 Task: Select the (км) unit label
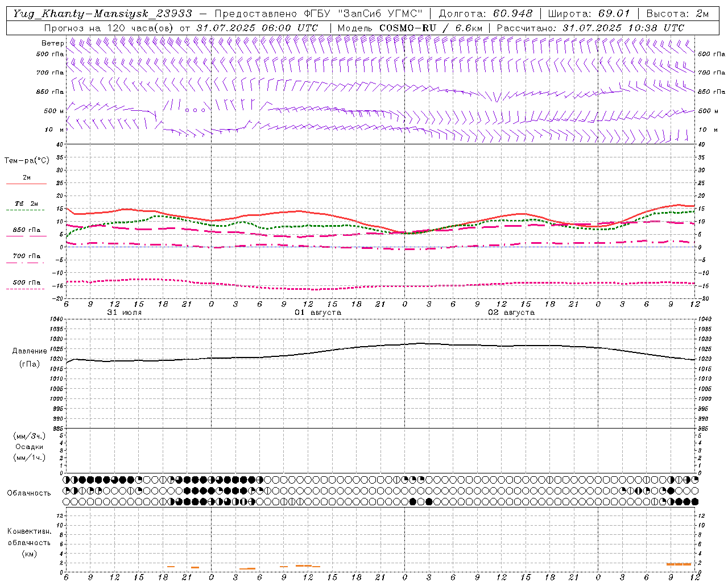(x=29, y=554)
